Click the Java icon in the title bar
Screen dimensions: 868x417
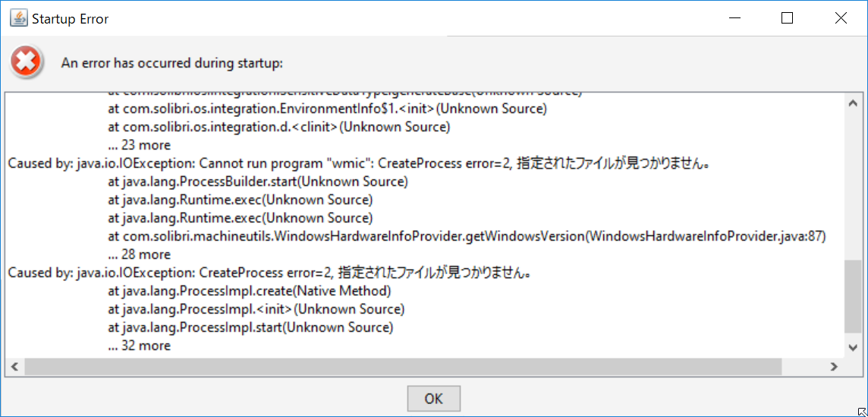point(19,18)
